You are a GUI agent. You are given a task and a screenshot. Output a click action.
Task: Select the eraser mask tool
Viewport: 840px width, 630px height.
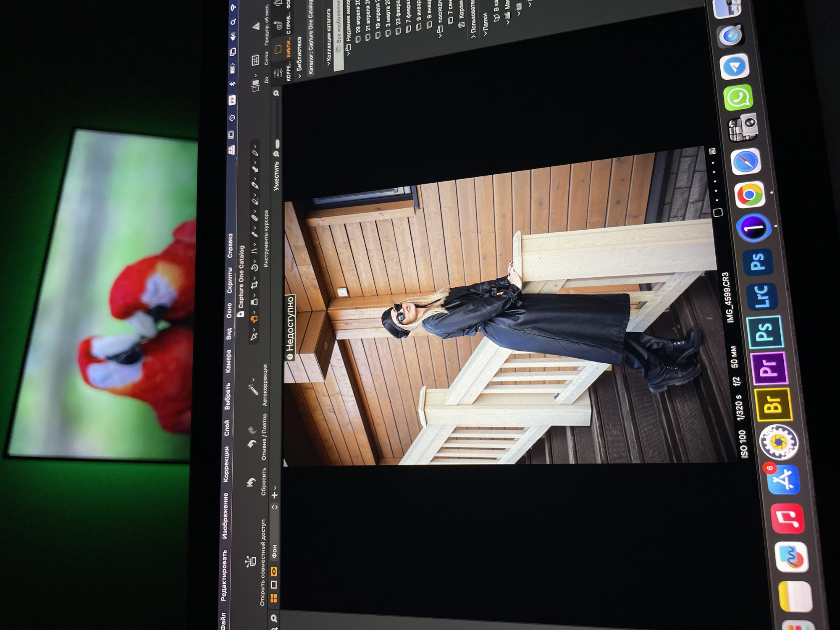point(255,201)
